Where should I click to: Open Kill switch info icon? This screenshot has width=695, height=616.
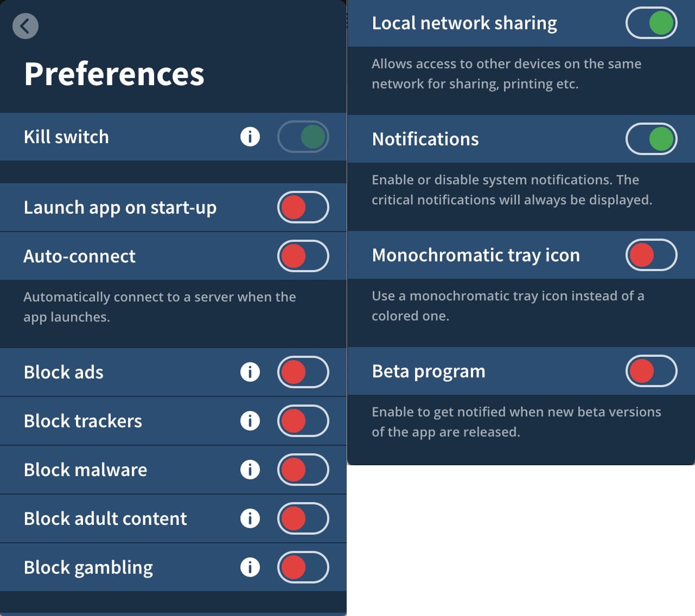point(250,137)
